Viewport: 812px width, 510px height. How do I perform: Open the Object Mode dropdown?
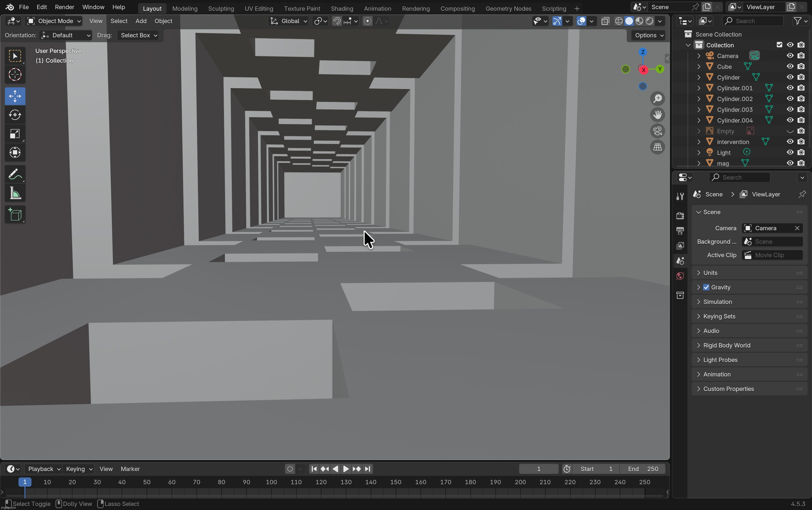(x=54, y=21)
